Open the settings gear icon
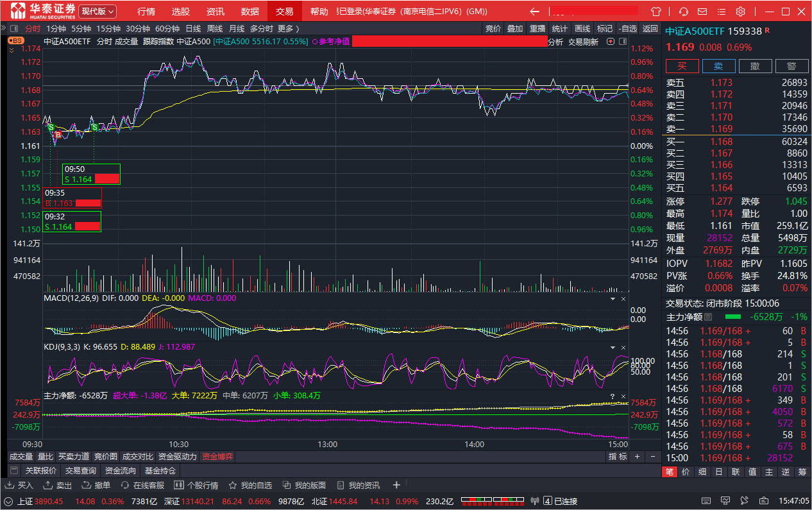This screenshot has height=510, width=812. coord(740,12)
